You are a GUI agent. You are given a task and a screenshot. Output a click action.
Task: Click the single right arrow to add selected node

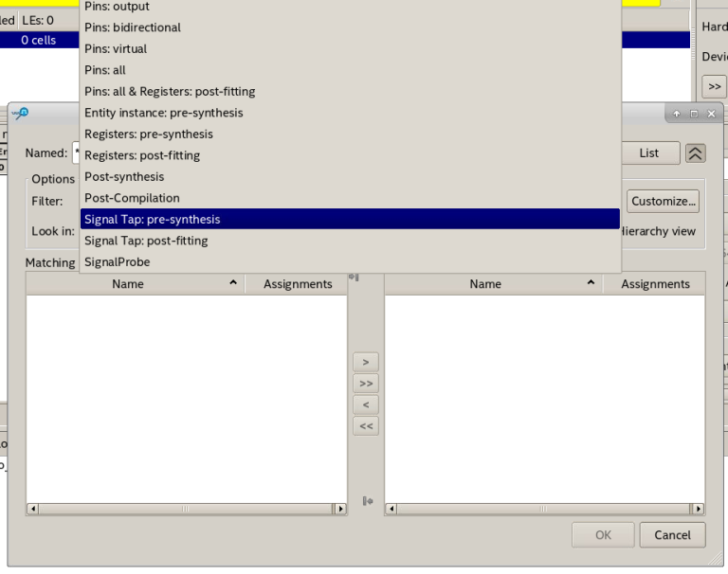tap(365, 362)
